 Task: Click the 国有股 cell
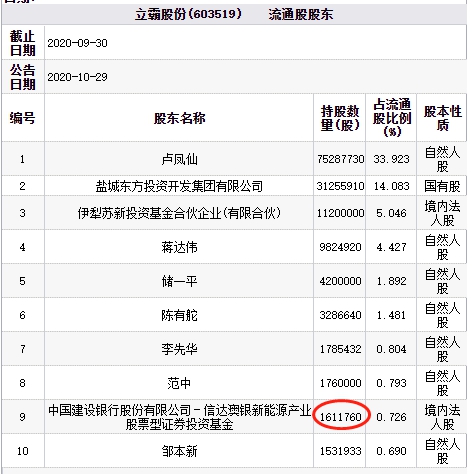click(442, 186)
